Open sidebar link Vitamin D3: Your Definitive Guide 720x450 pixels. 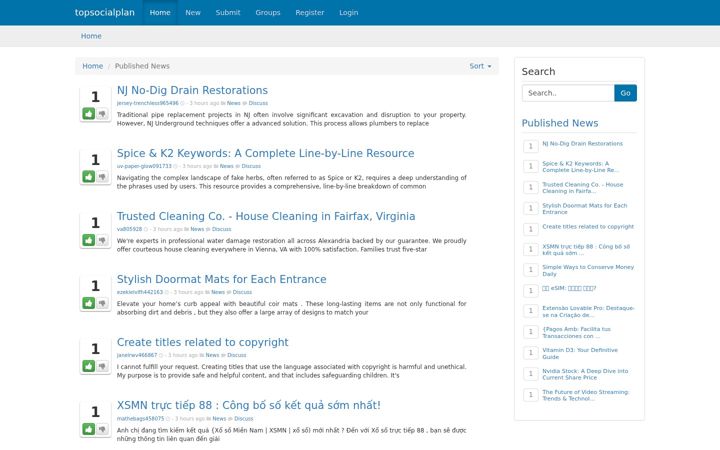580,354
